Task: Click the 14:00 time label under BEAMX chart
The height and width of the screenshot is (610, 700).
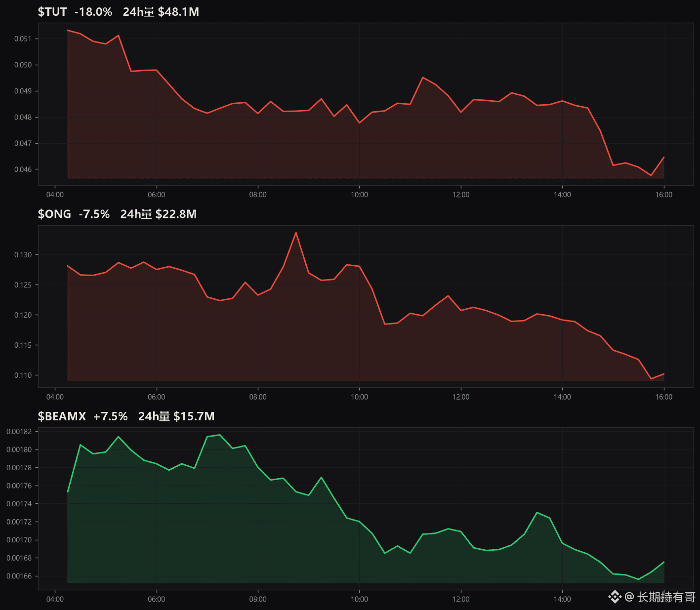Action: tap(562, 599)
